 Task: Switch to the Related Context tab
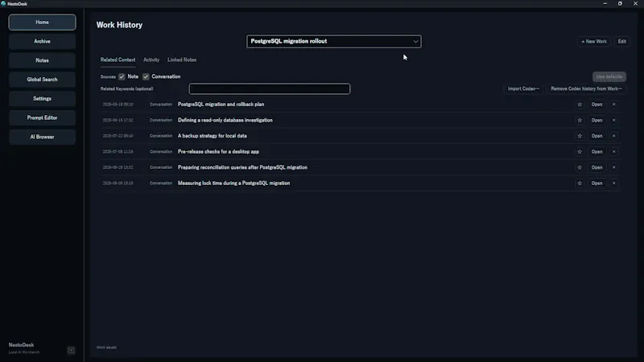tap(118, 60)
